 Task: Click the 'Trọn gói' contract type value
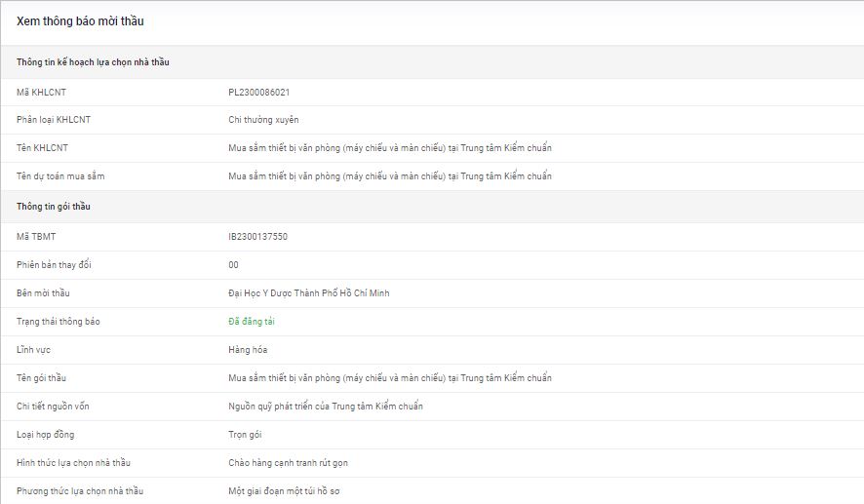click(245, 435)
